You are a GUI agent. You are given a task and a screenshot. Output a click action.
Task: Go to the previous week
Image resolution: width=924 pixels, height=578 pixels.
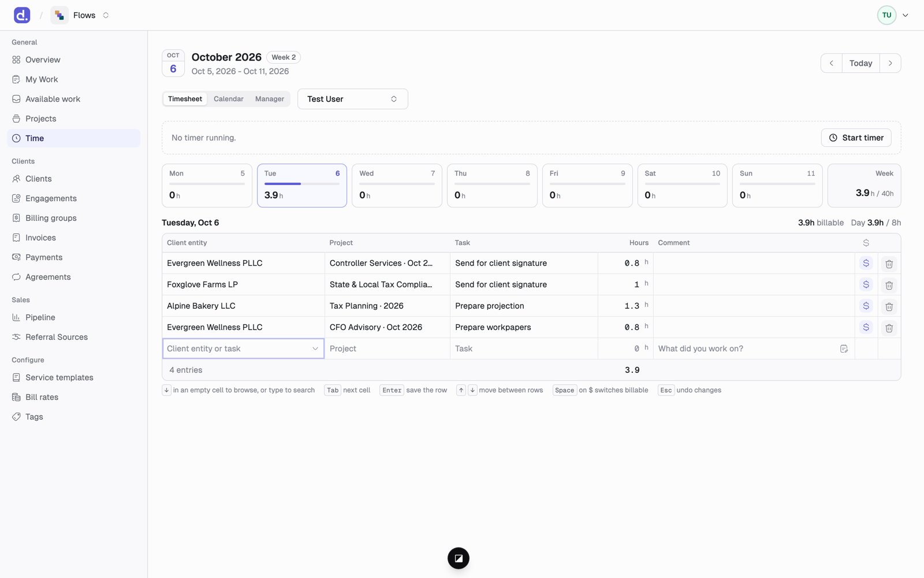pyautogui.click(x=831, y=63)
